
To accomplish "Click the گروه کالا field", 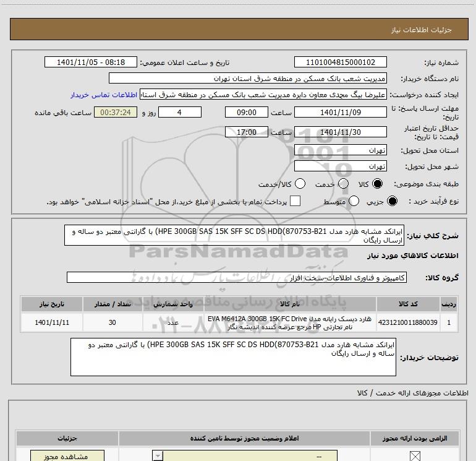I will coord(237,277).
